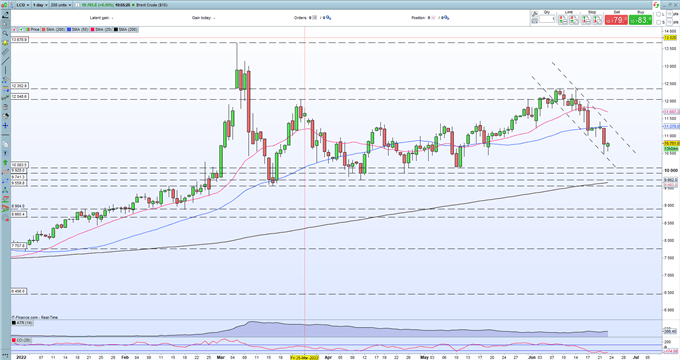Select the red text annotation tool

tap(6, 208)
